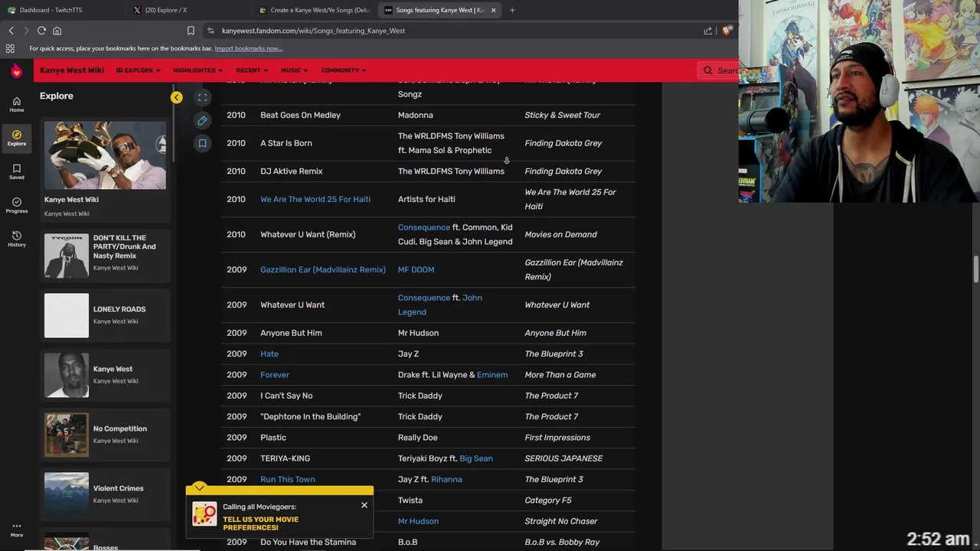This screenshot has height=551, width=980.
Task: Toggle fullscreen with the expand icon
Action: coord(202,97)
